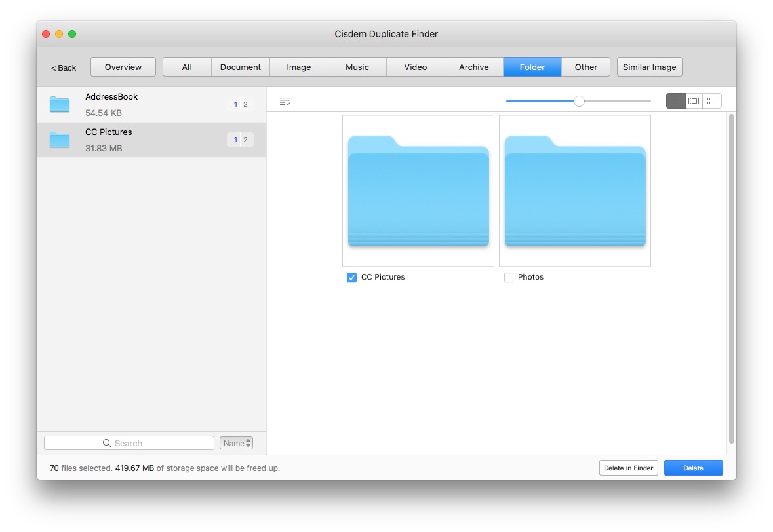
Task: Select duplicate badge 2 for CC Pictures group
Action: pos(245,139)
